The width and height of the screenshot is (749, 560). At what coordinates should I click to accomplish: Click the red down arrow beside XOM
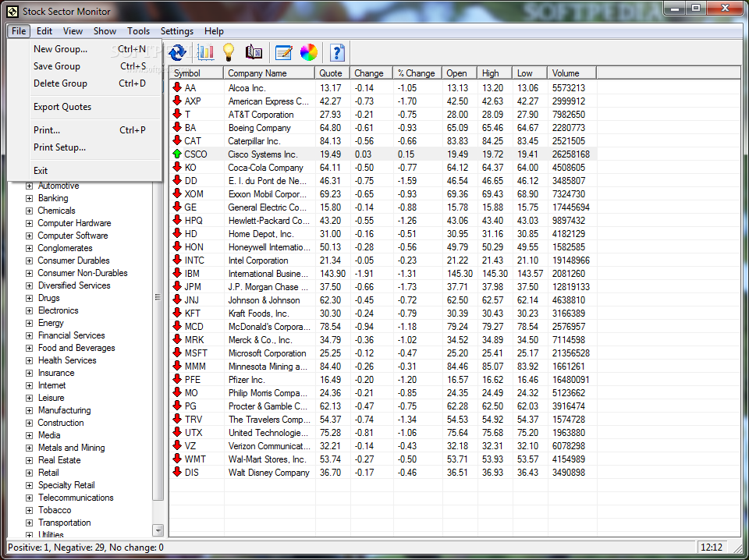click(x=177, y=193)
